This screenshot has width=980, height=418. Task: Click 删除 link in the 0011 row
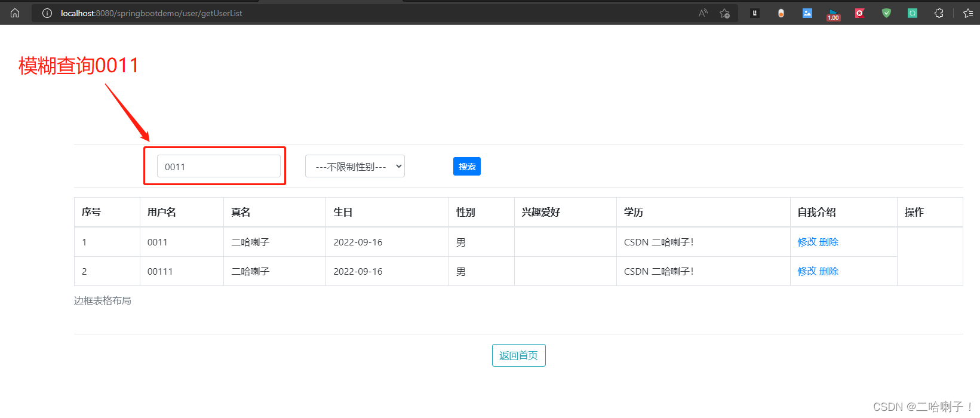(829, 242)
